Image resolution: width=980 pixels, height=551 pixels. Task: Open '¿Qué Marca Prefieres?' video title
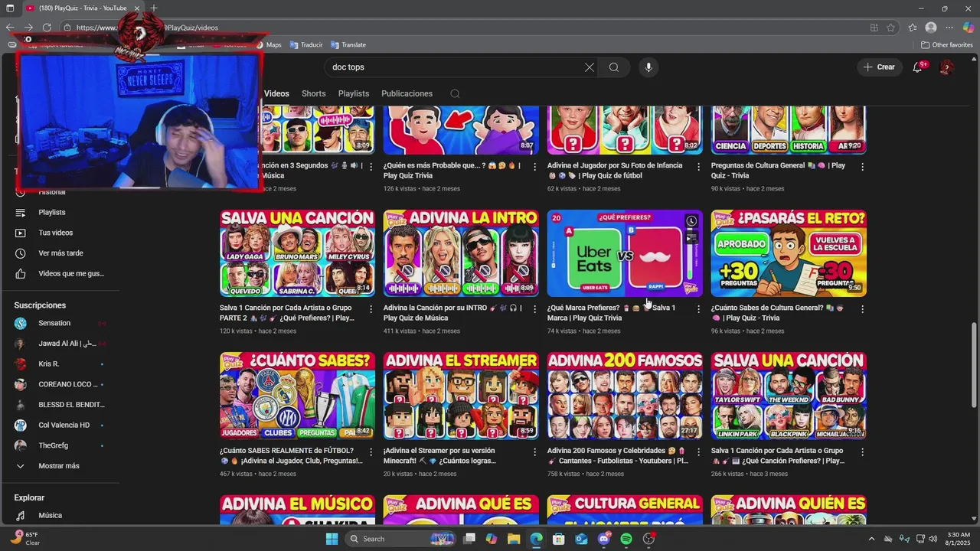[x=611, y=313]
